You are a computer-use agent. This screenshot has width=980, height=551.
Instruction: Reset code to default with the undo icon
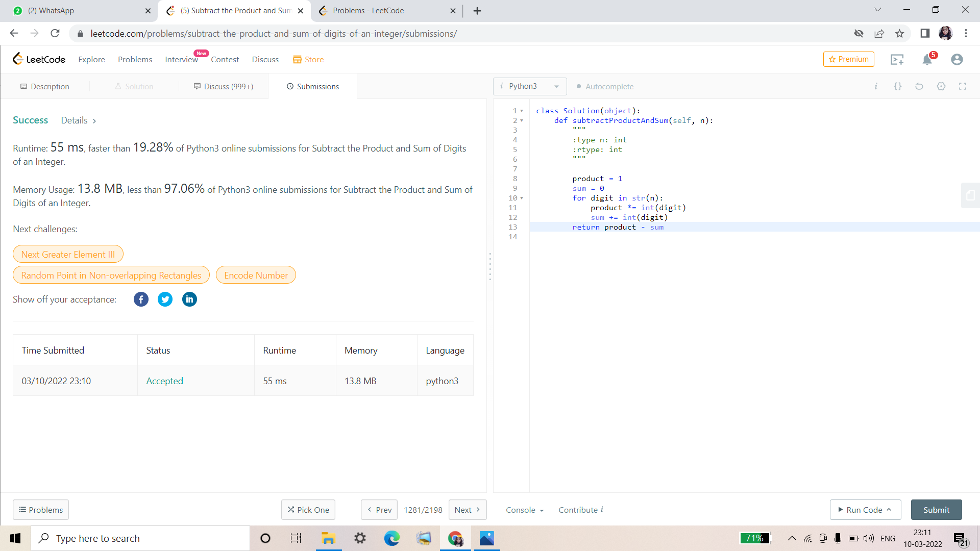click(x=919, y=86)
